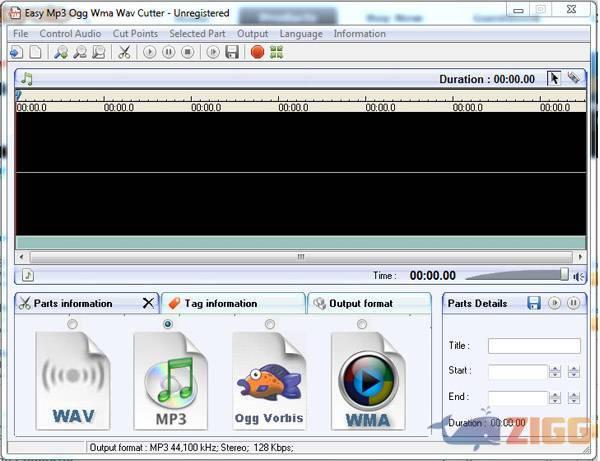The width and height of the screenshot is (600, 461).
Task: Select the arrow pointer tool
Action: tap(554, 78)
